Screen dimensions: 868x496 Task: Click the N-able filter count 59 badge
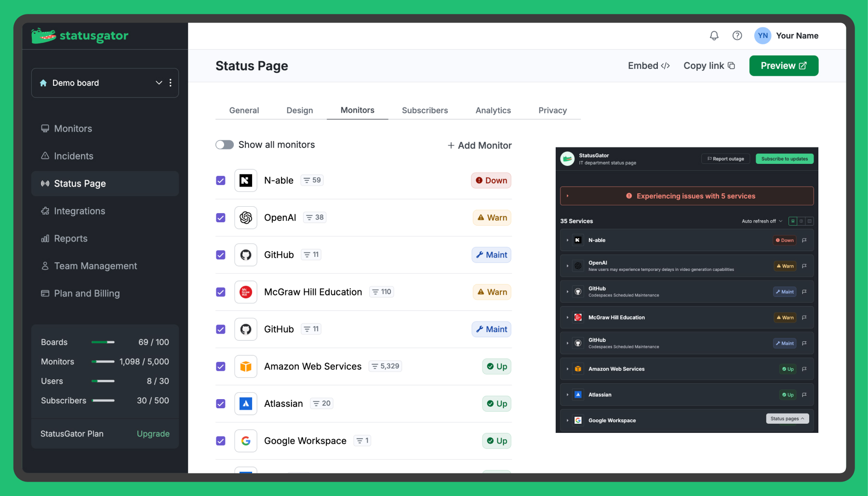(x=312, y=180)
